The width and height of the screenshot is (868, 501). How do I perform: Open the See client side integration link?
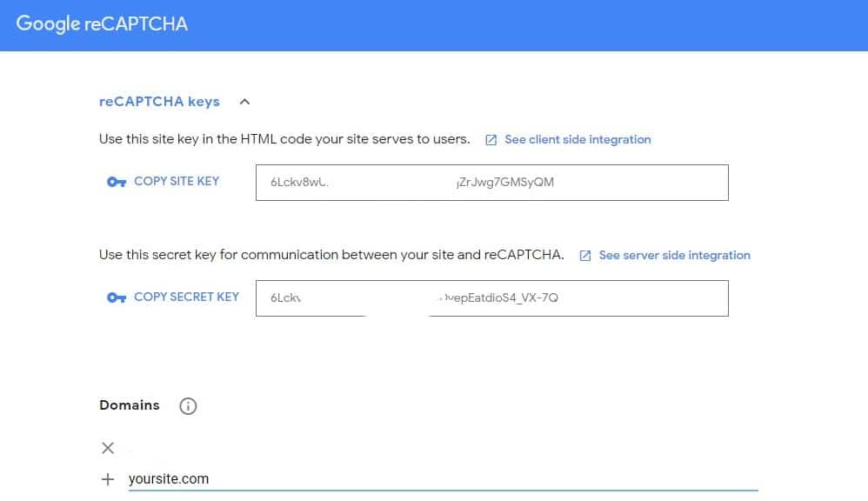(x=578, y=139)
